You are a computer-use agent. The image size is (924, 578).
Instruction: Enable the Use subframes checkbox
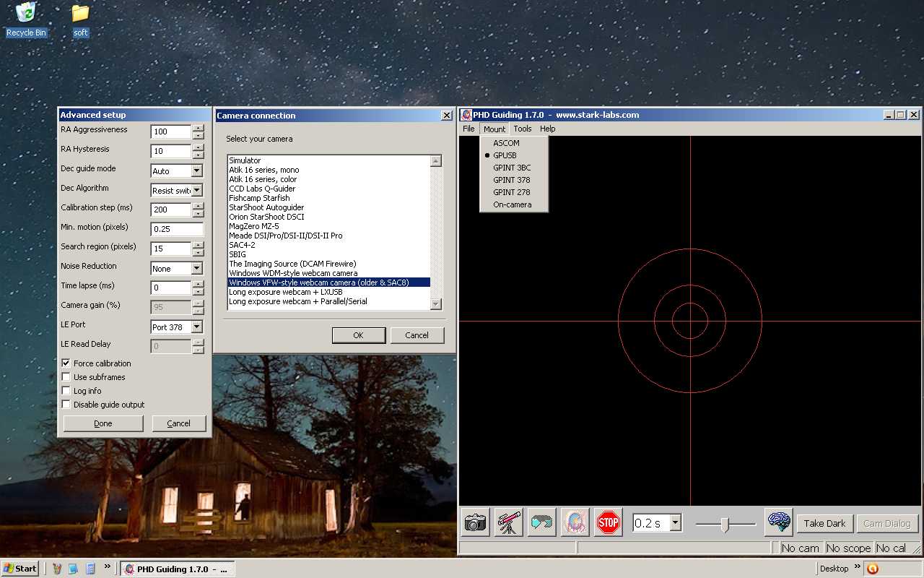(x=66, y=377)
